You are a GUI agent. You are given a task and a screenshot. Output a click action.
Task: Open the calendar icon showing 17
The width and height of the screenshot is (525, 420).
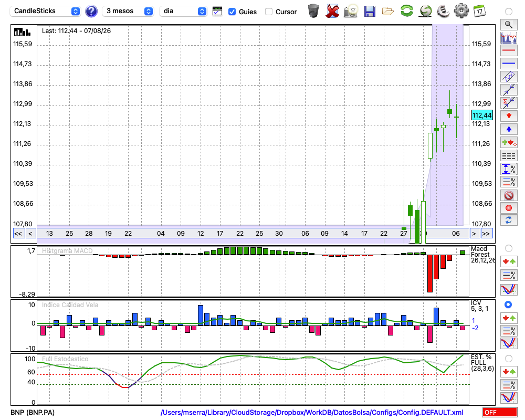click(479, 11)
